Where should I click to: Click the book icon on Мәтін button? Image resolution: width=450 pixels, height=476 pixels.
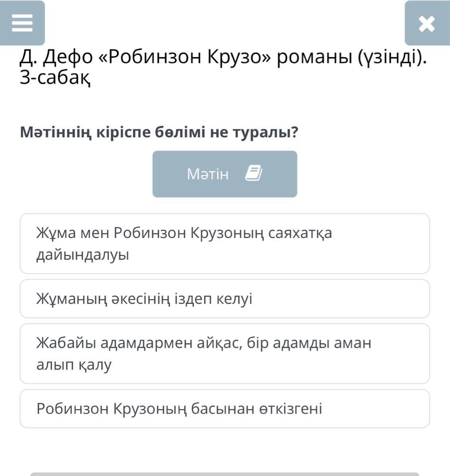click(x=254, y=174)
